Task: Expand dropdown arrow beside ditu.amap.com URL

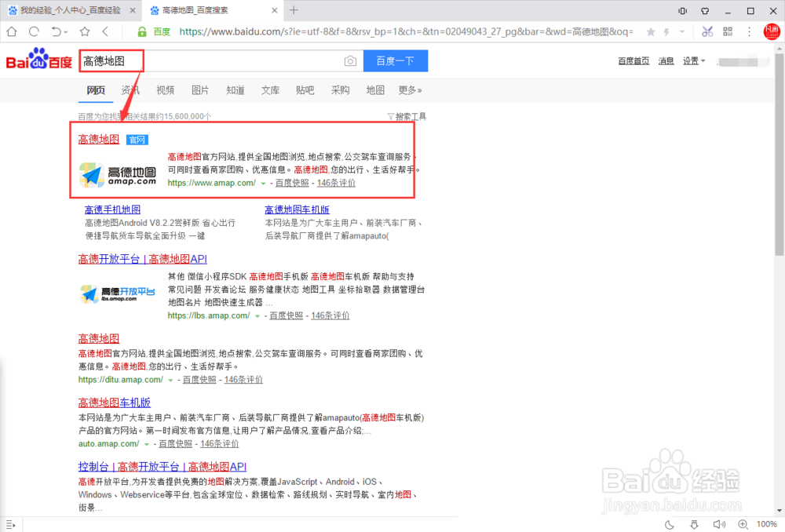Action: coord(170,381)
